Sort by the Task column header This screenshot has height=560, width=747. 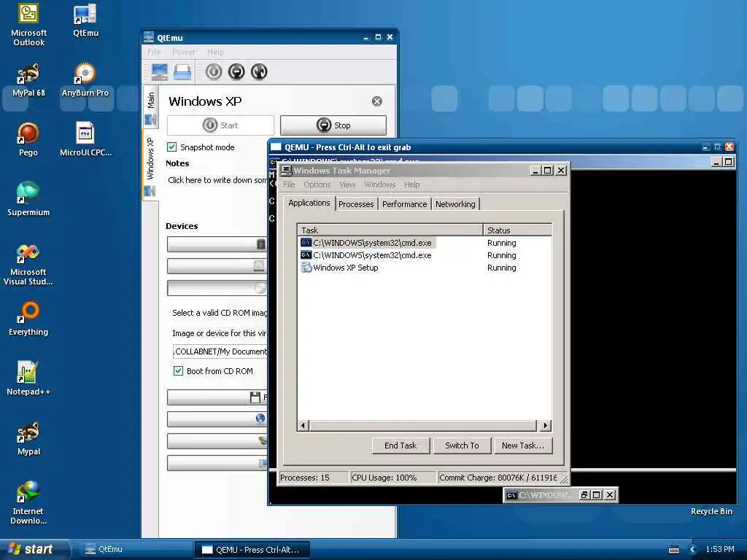[x=390, y=230]
